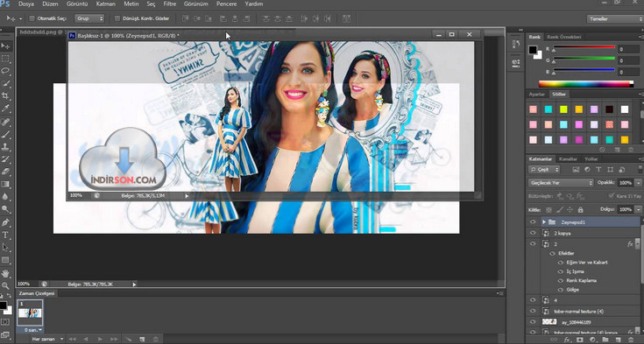This screenshot has height=344, width=644.
Task: Open the Opaklık slider dropdown arrow
Action: click(638, 183)
